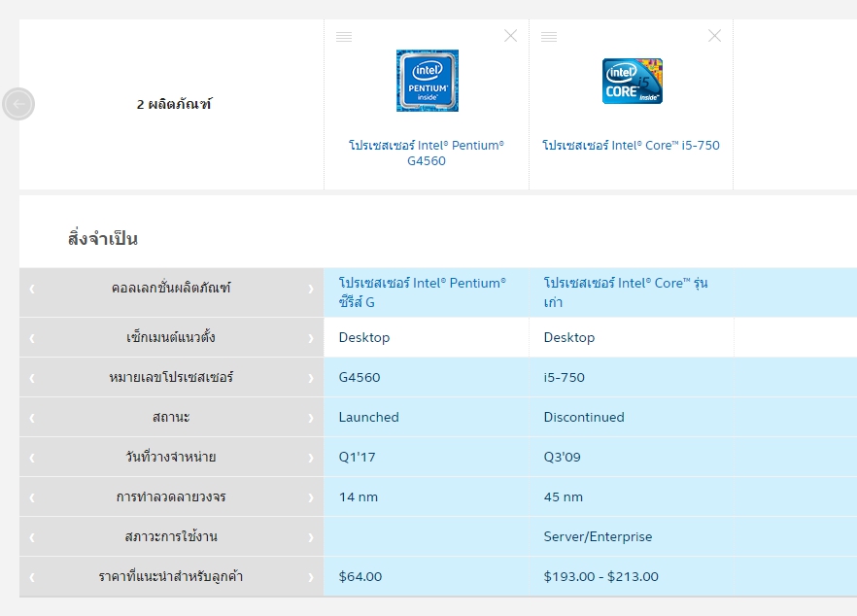This screenshot has width=857, height=616.
Task: Open the Intel Pentium inside badge image
Action: click(428, 81)
